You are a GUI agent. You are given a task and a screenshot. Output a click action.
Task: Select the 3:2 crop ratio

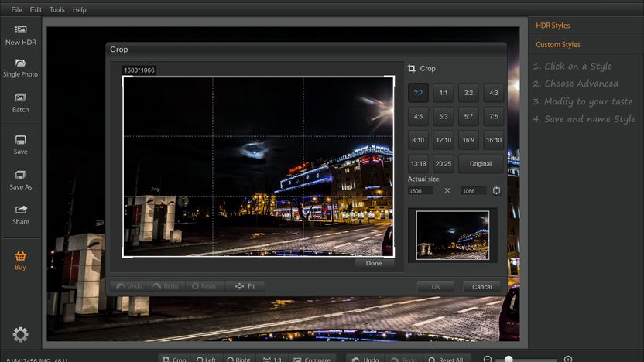[468, 93]
